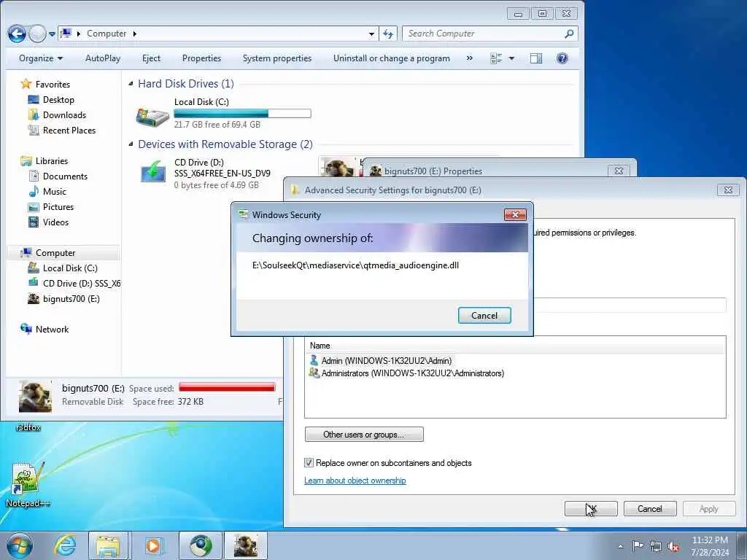Open the Music library
Image resolution: width=747 pixels, height=560 pixels.
(54, 192)
